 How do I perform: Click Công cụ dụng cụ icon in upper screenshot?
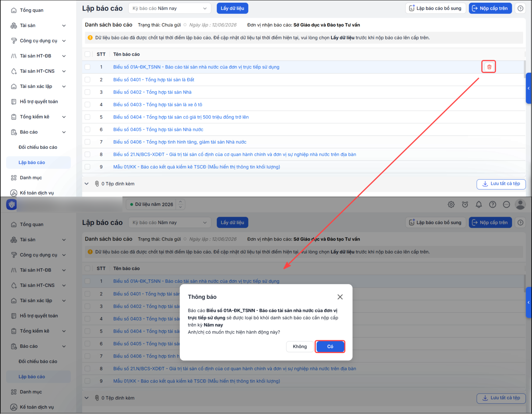tap(13, 41)
